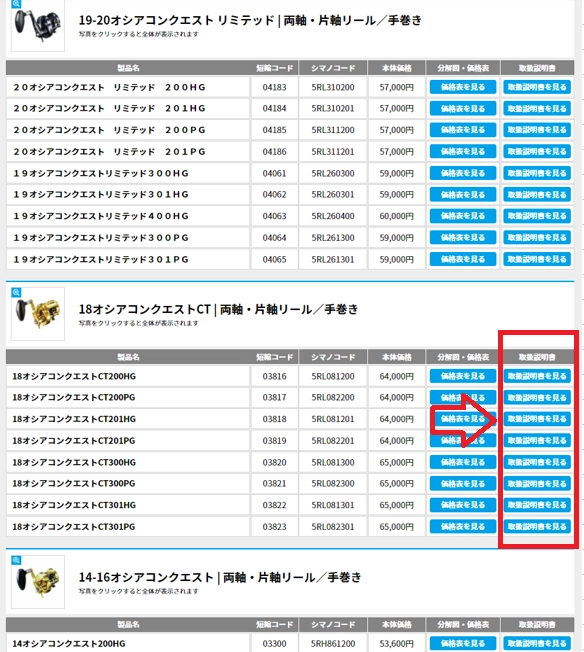The image size is (584, 652).
Task: Click heading 18オシアコンクエストCT
Action: pyautogui.click(x=218, y=309)
